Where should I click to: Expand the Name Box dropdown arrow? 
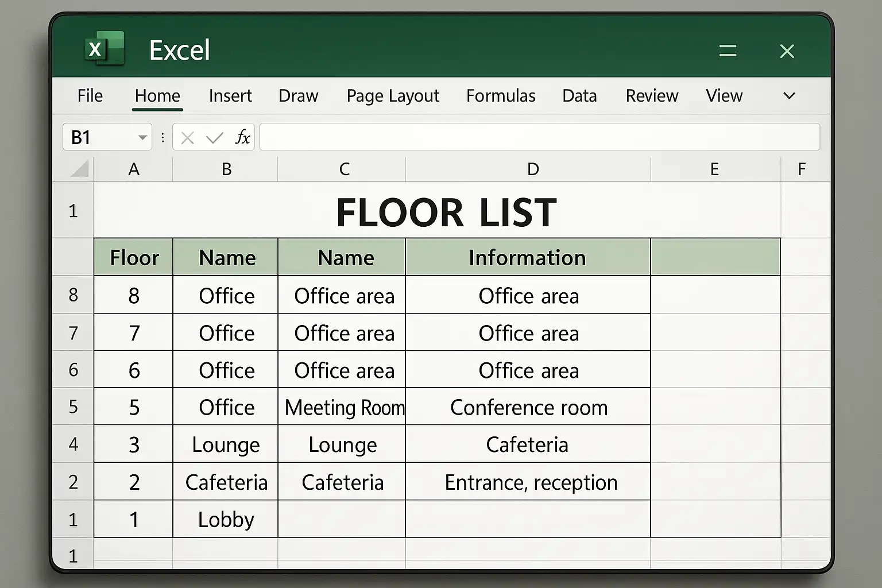pyautogui.click(x=142, y=138)
